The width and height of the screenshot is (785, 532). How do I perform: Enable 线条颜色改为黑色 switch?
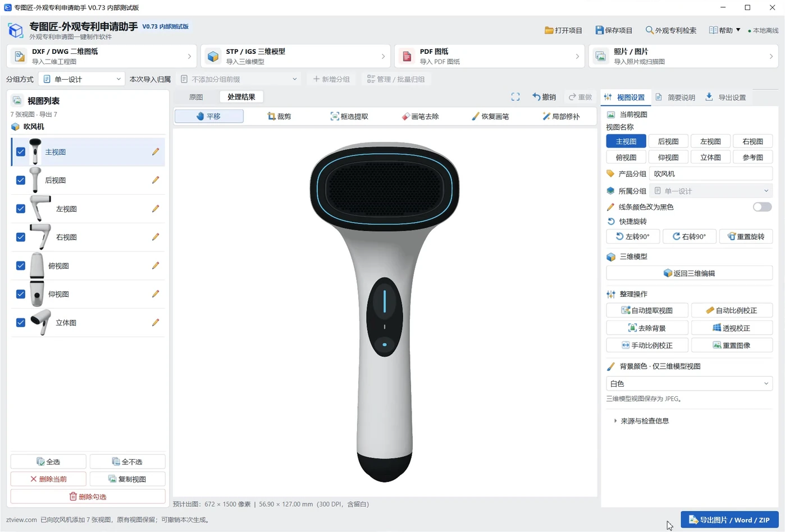(x=762, y=207)
